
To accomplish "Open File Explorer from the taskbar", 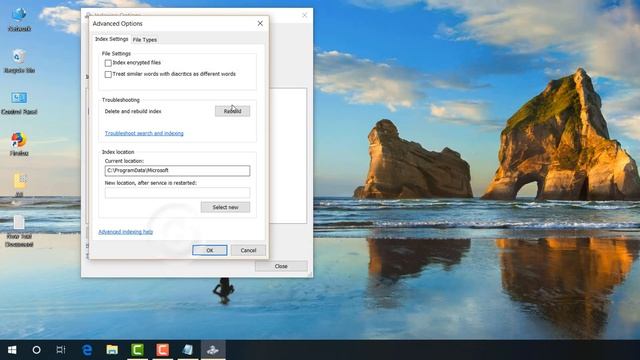I will 112,350.
